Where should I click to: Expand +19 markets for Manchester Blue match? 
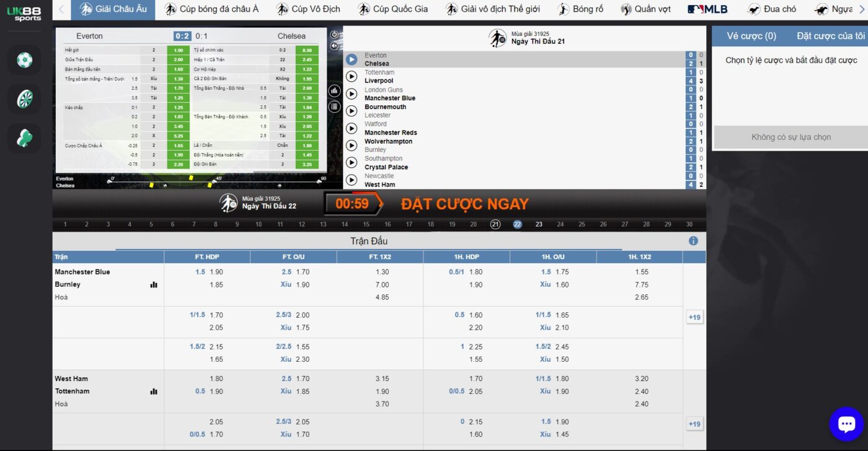tap(694, 317)
